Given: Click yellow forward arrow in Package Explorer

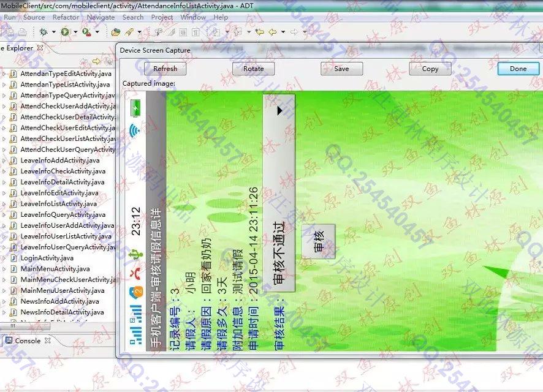Looking at the screenshot, I should (96, 61).
